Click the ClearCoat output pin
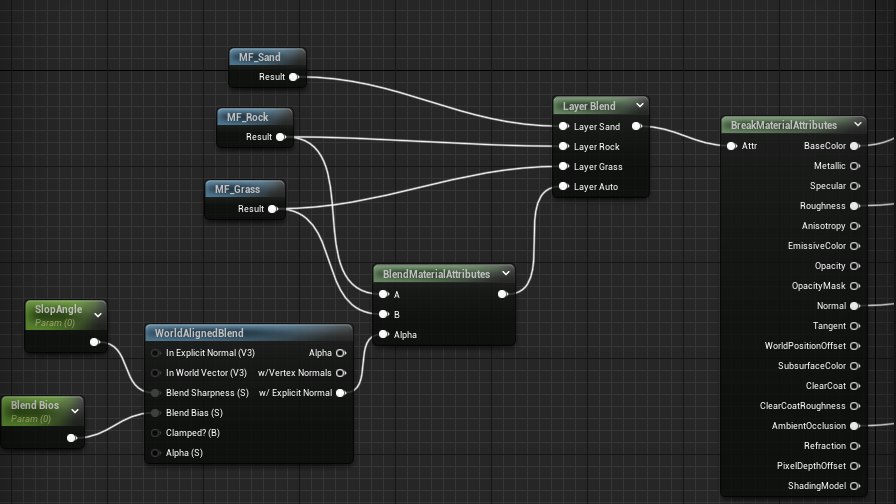 [x=855, y=386]
